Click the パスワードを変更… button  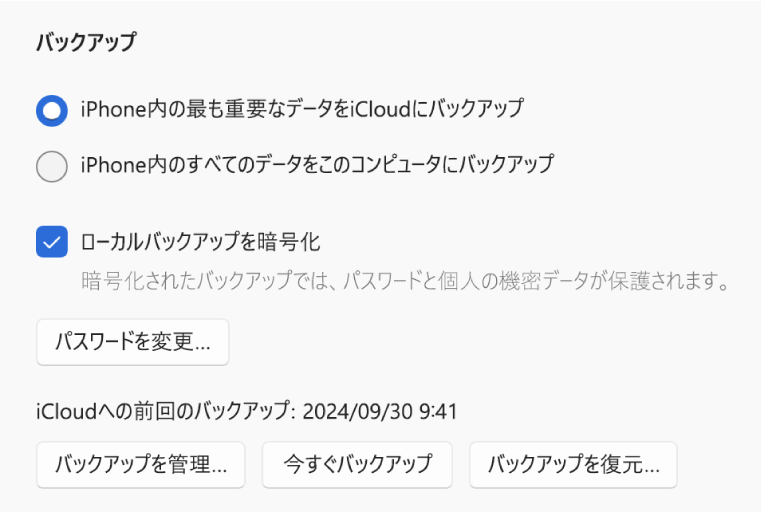[133, 343]
